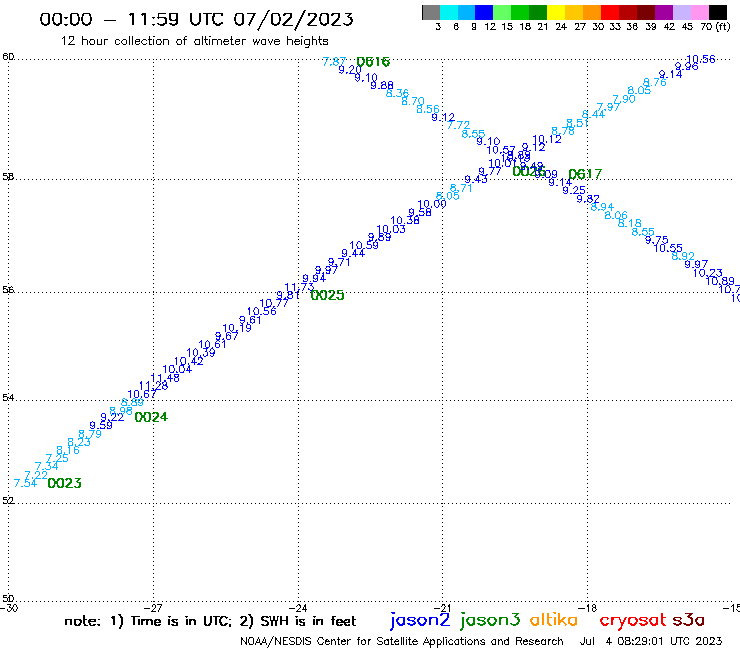Select the cryosat satellite label
The image size is (740, 650).
click(x=633, y=621)
